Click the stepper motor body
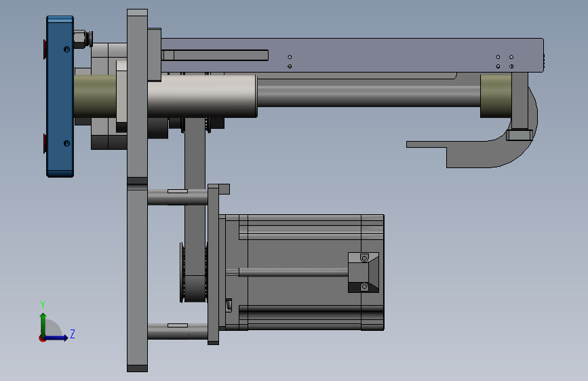 tap(304, 273)
